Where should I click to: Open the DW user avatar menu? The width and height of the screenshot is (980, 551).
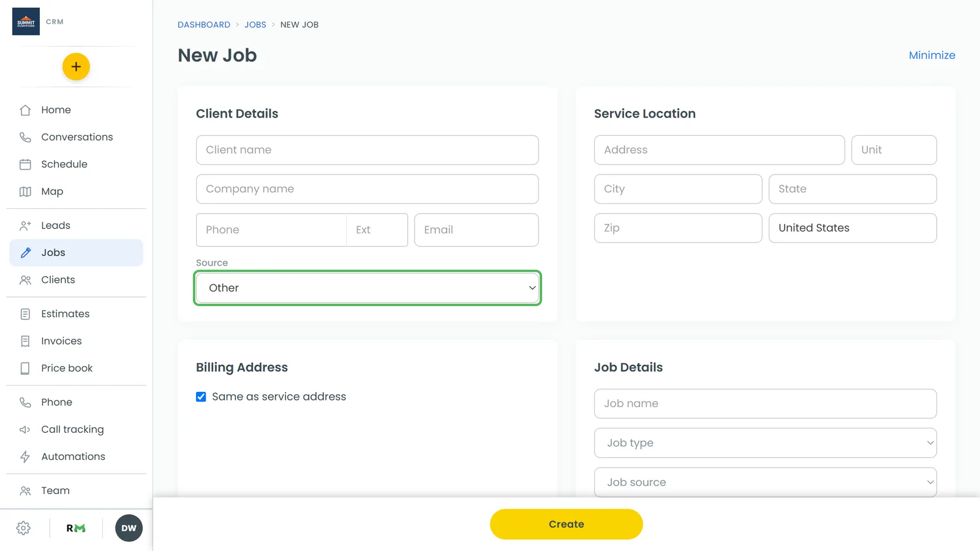pyautogui.click(x=129, y=528)
